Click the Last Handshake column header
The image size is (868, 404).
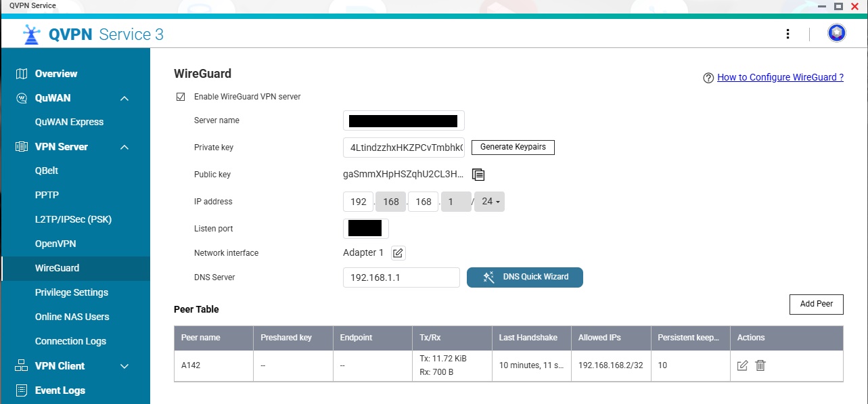(x=532, y=338)
